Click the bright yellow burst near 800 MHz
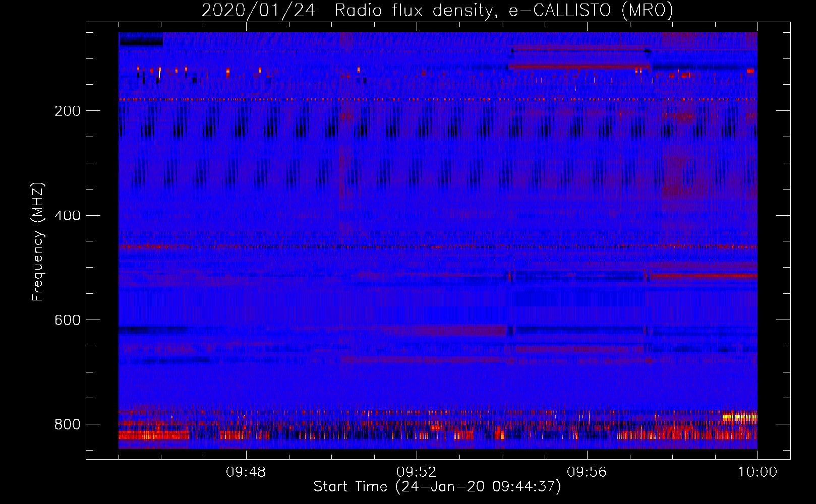 [739, 417]
